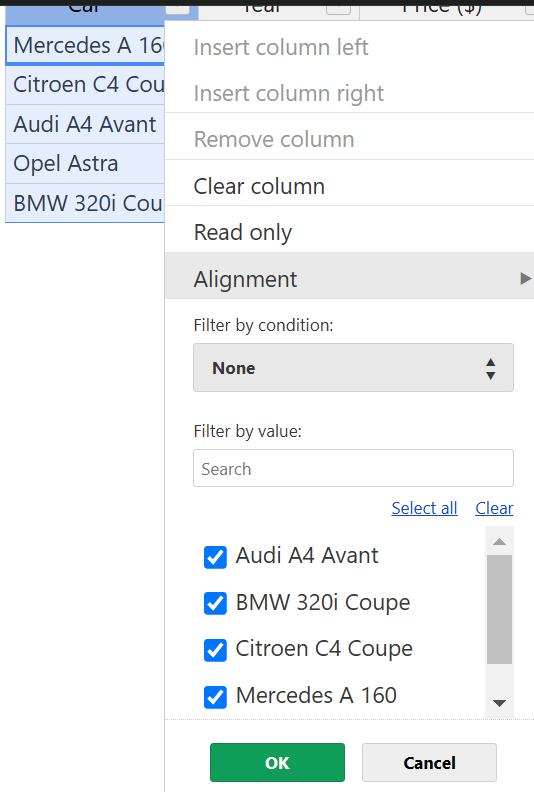
Task: Click the Select all link
Action: (424, 508)
